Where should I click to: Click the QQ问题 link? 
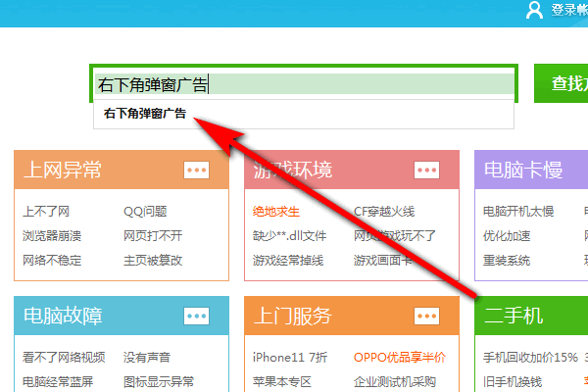pyautogui.click(x=145, y=212)
